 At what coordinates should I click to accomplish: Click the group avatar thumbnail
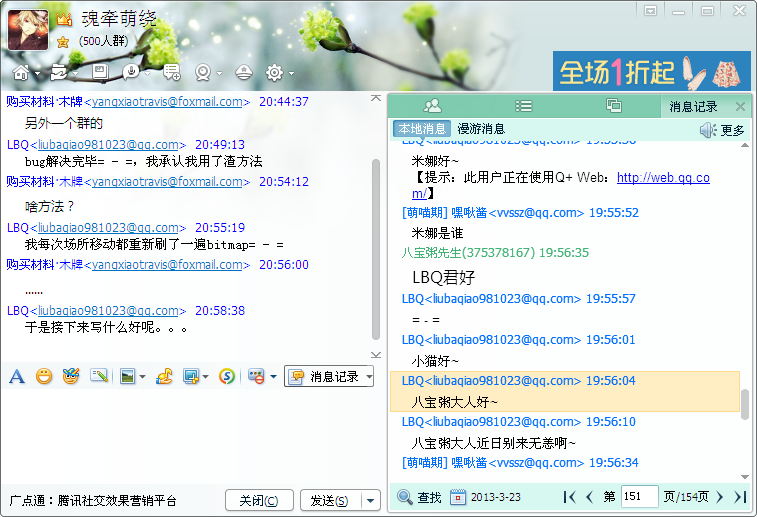tap(28, 30)
